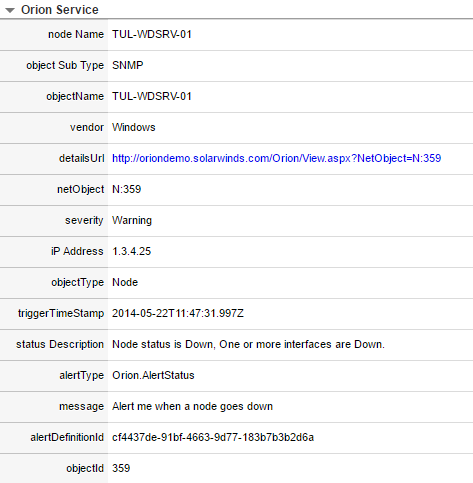Click the triggerTimeStamp value 2014-05-22T11:47:31.997Z
473x483 pixels.
[178, 313]
